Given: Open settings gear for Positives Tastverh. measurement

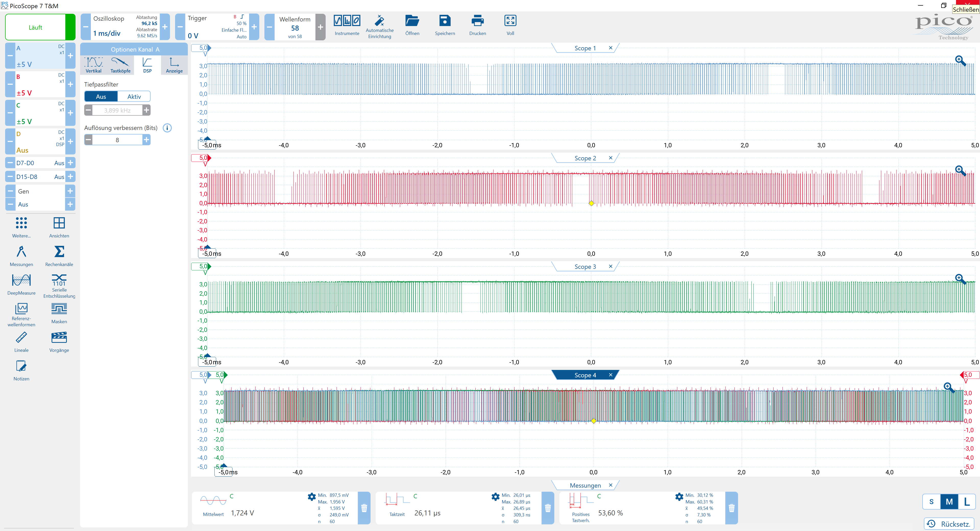Looking at the screenshot, I should pos(679,496).
